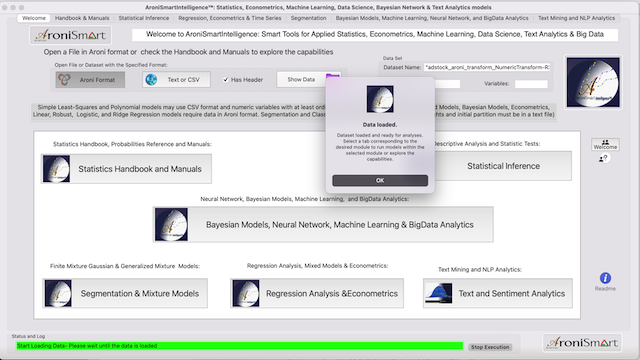
Task: Click the Aroni icon in the dialog
Action: click(x=380, y=99)
